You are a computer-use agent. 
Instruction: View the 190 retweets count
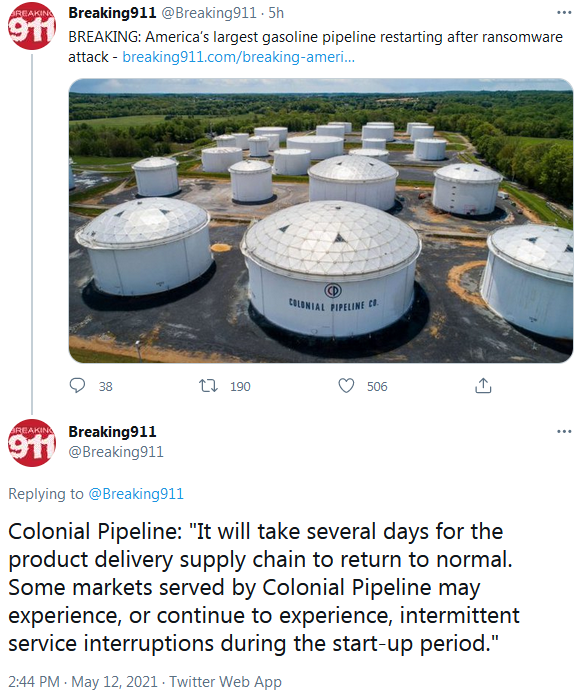240,386
